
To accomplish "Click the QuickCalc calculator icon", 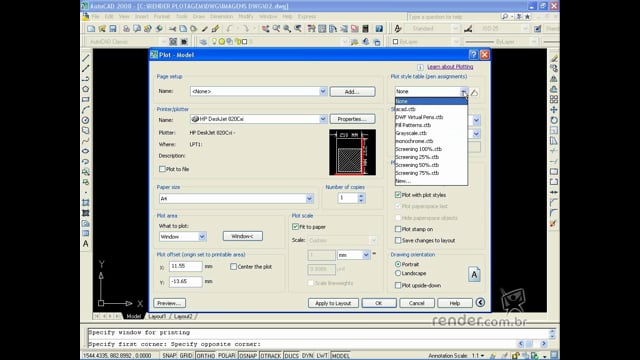I will click(366, 29).
